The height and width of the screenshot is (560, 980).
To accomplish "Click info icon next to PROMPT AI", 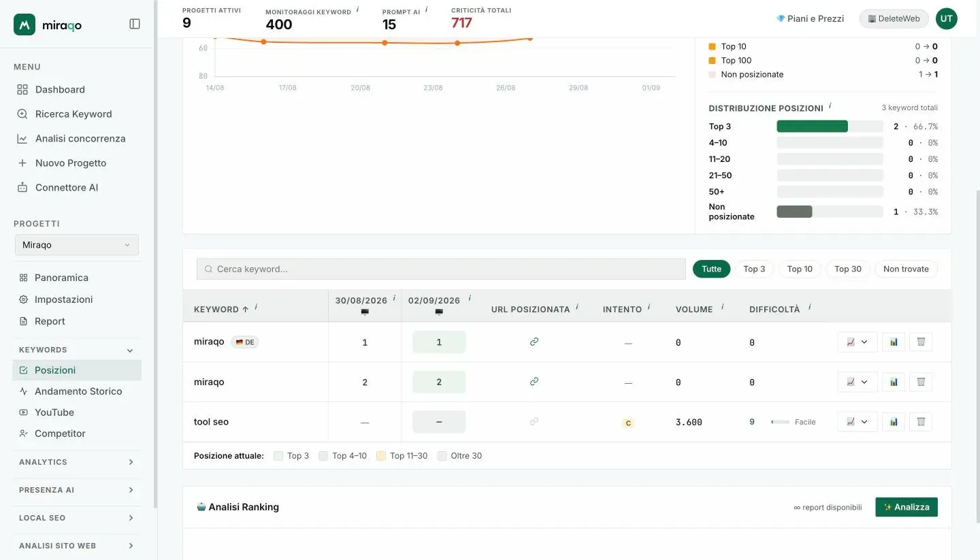I will click(427, 10).
